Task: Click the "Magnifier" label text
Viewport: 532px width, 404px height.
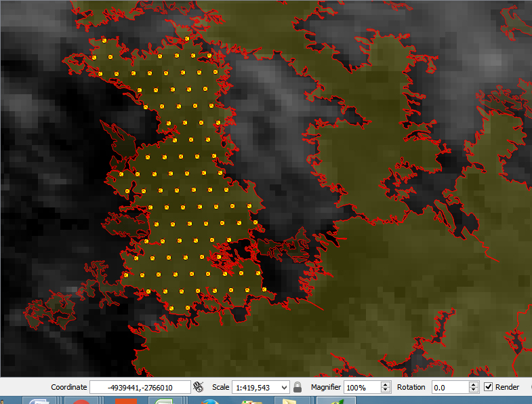Action: (326, 387)
